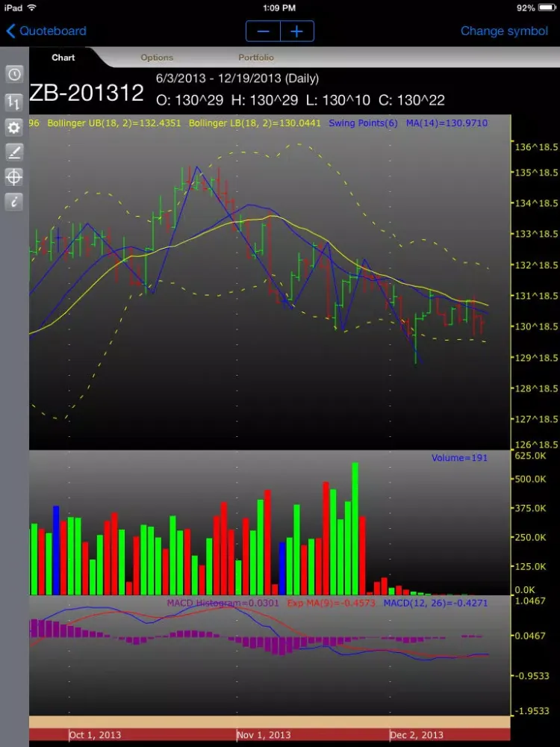Switch to the Options tab
Screen dimensions: 560x747
(157, 58)
